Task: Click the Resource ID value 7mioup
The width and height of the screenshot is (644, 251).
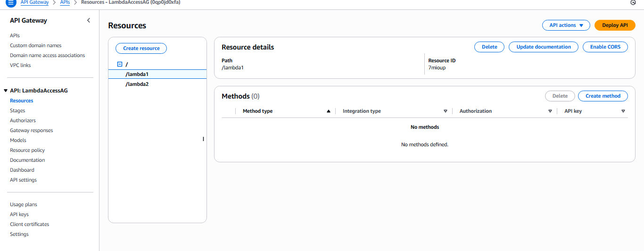Action: pos(437,67)
